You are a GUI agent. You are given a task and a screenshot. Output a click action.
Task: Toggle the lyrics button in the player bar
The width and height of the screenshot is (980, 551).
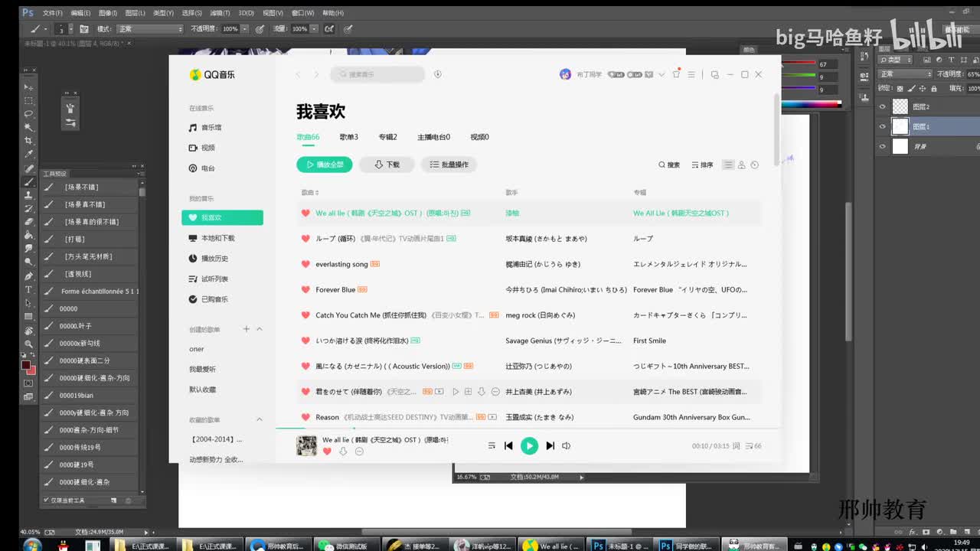coord(737,445)
